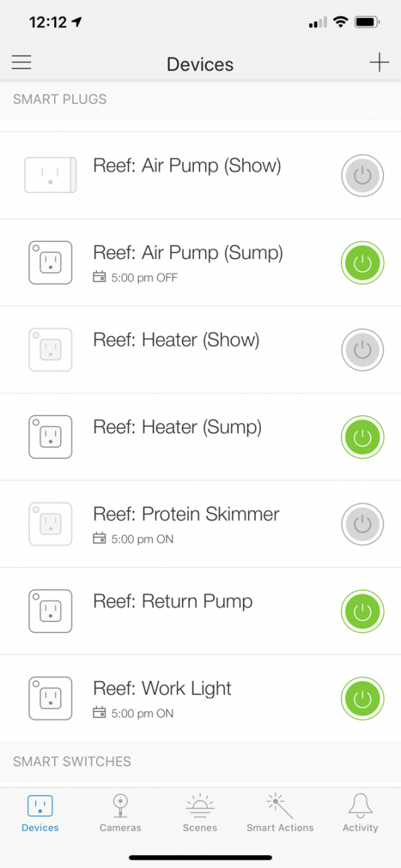Turn on Reef: Air Pump (Show) power
Screen dimensions: 401x868
[x=362, y=176]
